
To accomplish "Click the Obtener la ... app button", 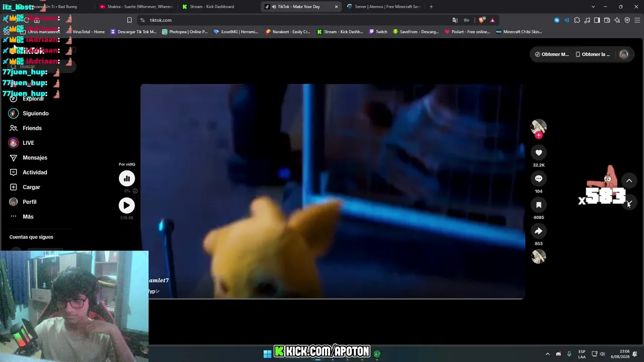I will [x=593, y=54].
